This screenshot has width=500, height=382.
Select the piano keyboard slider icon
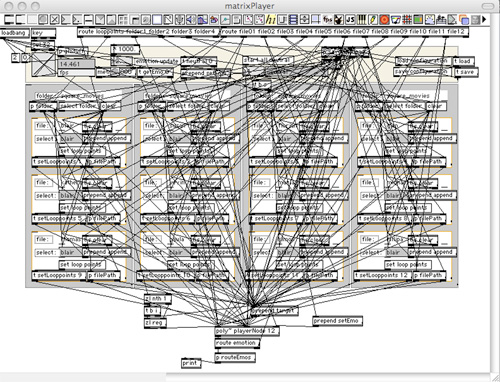(x=362, y=19)
